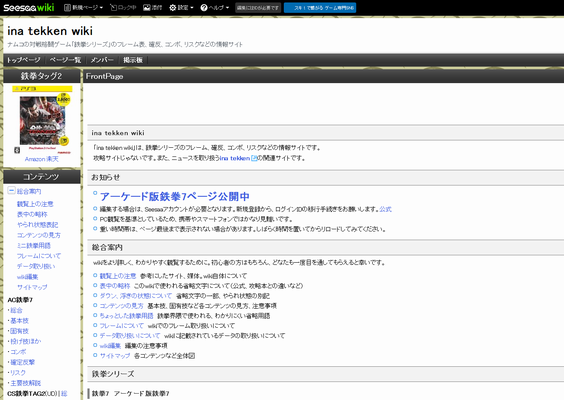Open the 楽天 link under the game cover

click(53, 159)
